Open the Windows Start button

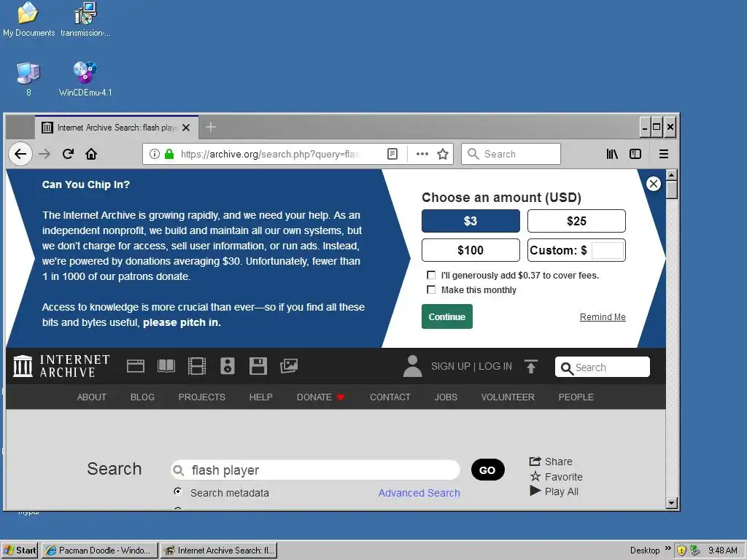click(20, 551)
